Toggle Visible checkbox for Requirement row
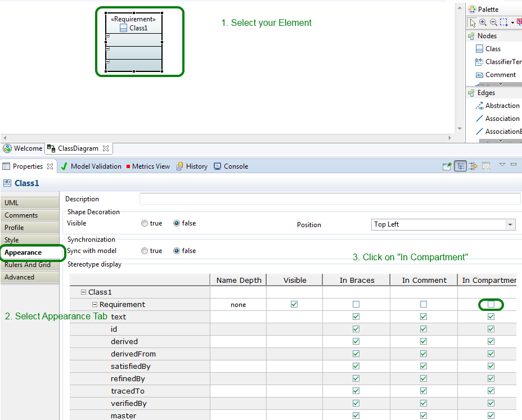The image size is (522, 420). 294,304
